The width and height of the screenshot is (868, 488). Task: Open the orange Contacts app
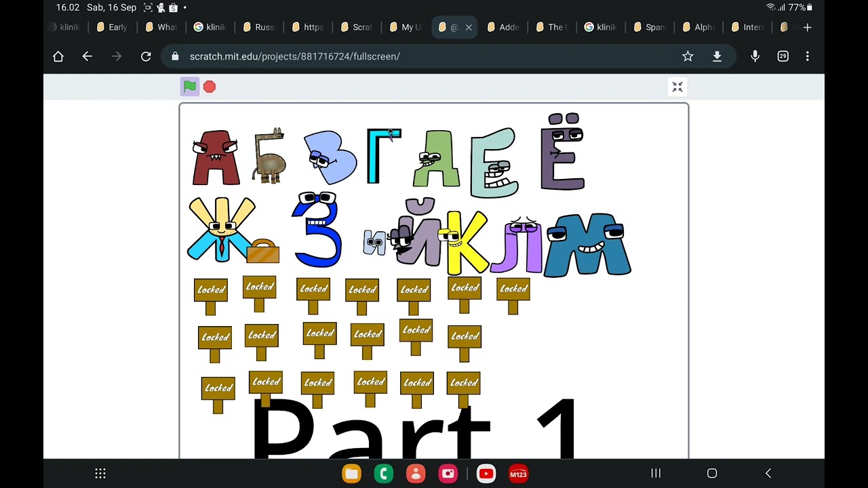pyautogui.click(x=416, y=474)
